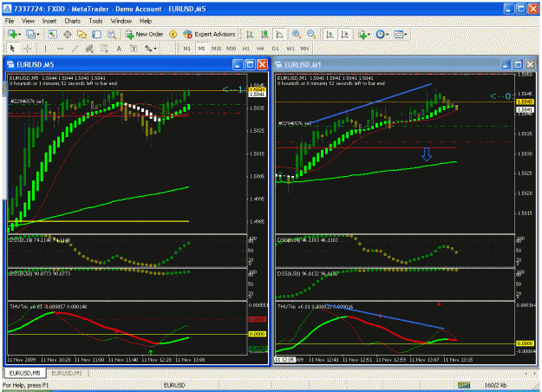
Task: Select the vertical line drawing tool
Action: point(45,49)
